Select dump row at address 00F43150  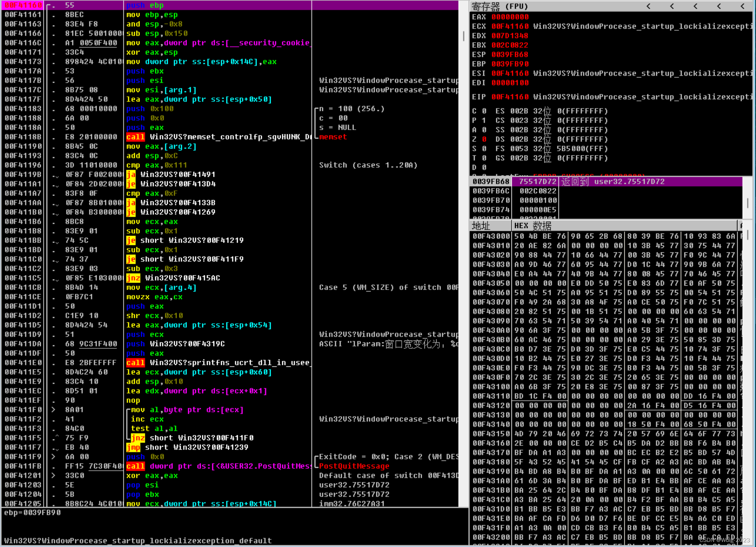click(x=606, y=434)
